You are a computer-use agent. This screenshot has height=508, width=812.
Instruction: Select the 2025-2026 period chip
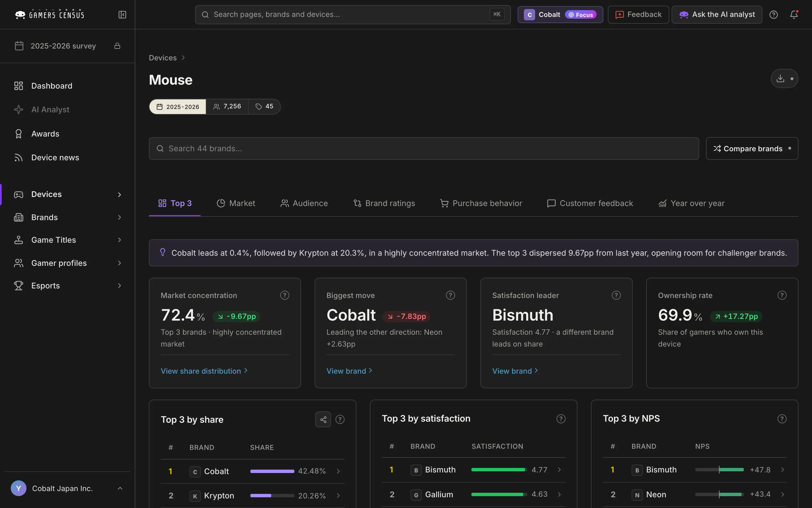178,107
